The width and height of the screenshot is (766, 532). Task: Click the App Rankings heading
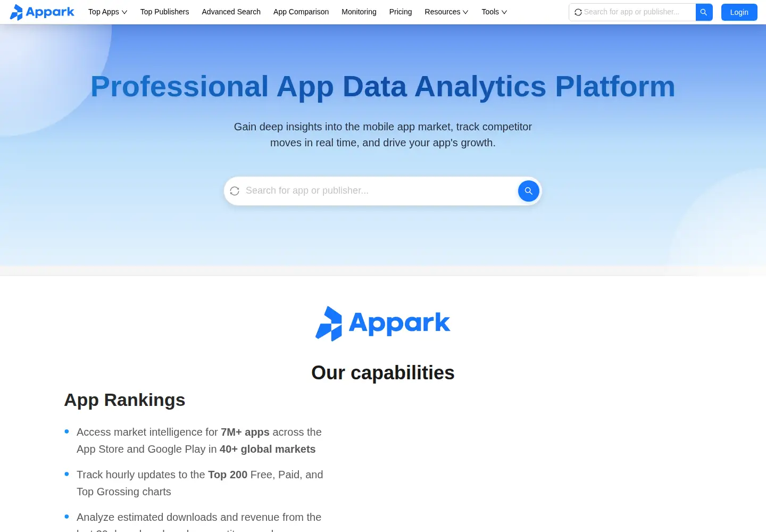124,400
